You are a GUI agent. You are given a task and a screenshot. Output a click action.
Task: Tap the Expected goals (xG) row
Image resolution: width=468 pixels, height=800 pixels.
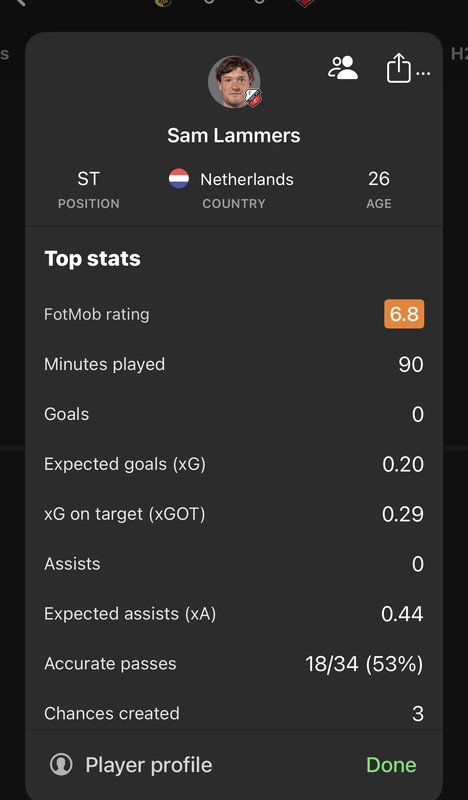point(234,464)
